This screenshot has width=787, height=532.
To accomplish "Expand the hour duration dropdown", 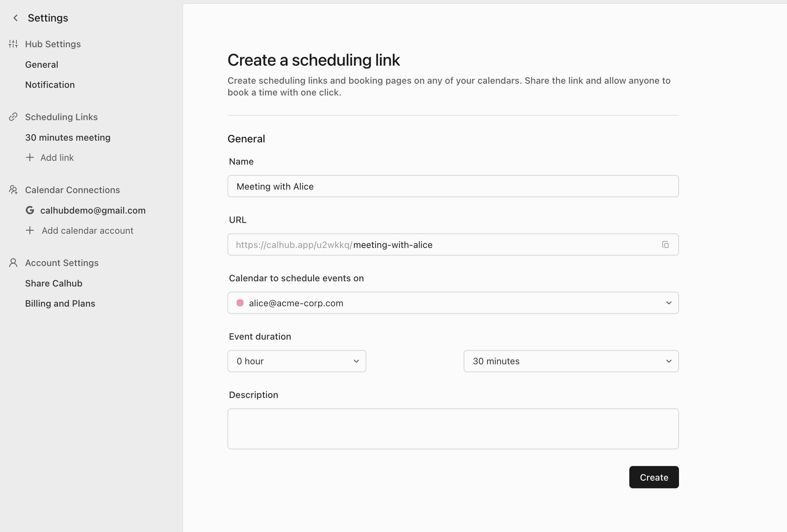I will 297,361.
